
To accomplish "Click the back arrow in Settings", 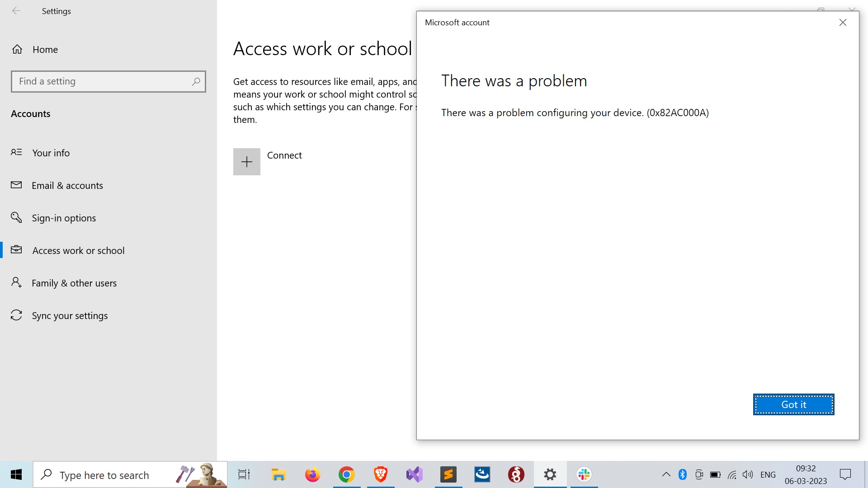I will click(x=16, y=11).
